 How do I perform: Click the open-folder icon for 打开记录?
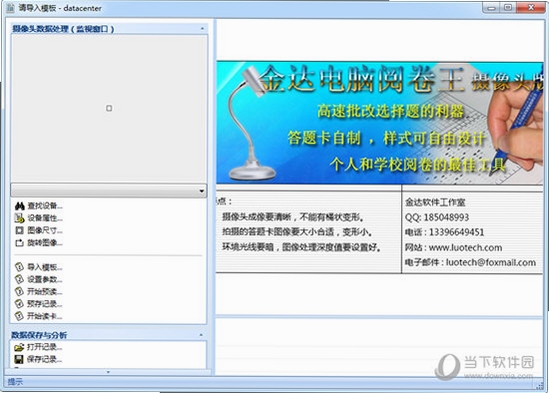pyautogui.click(x=19, y=347)
